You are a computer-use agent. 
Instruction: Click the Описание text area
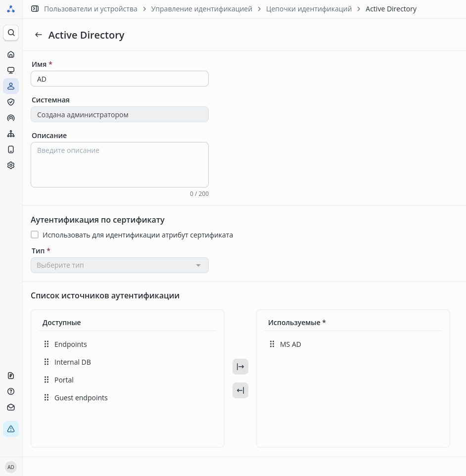tap(120, 165)
